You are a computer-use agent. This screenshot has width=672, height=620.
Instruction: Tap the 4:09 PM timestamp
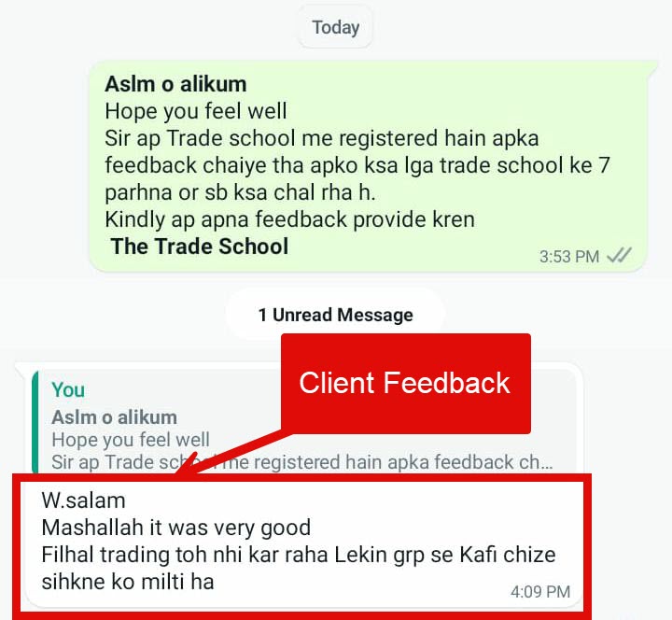click(x=540, y=592)
